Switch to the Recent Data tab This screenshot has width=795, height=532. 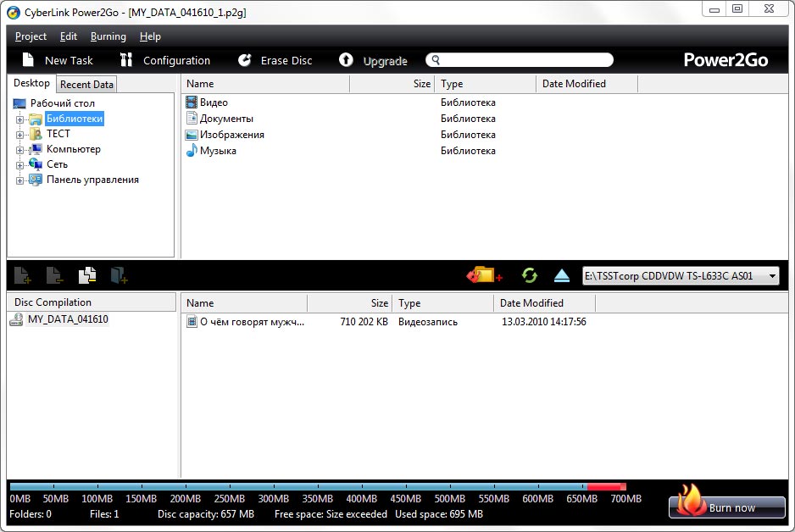pos(86,85)
